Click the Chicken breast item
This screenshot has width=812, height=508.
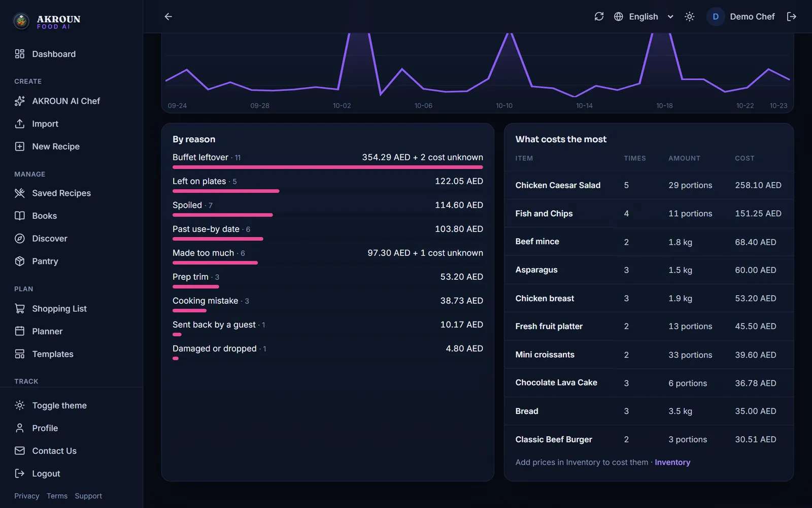[x=545, y=298]
